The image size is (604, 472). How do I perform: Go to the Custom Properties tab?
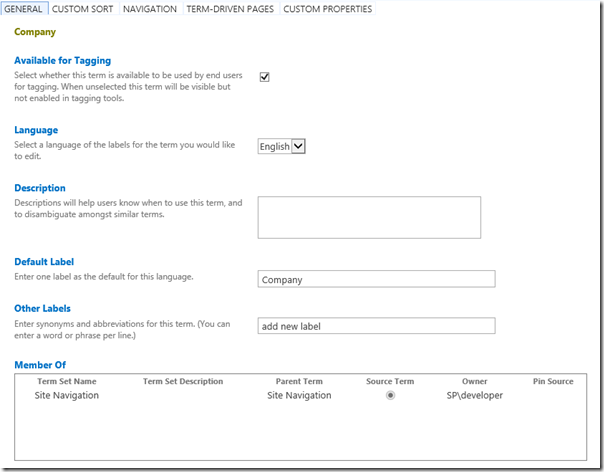(328, 9)
